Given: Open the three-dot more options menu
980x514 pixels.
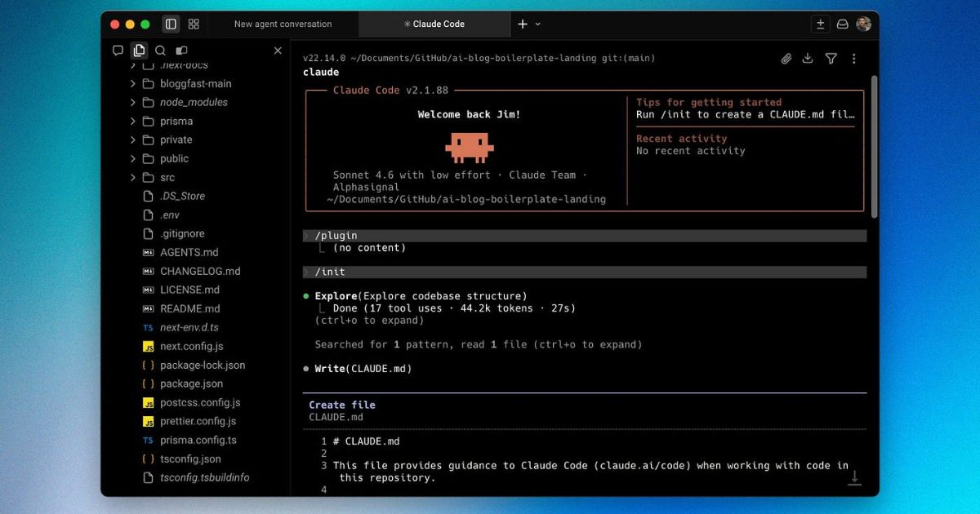Looking at the screenshot, I should point(853,59).
